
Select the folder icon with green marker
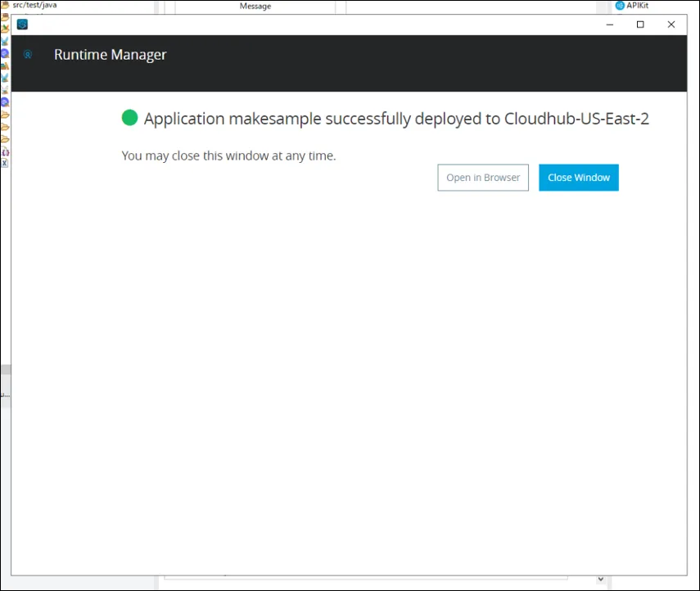pos(5,29)
